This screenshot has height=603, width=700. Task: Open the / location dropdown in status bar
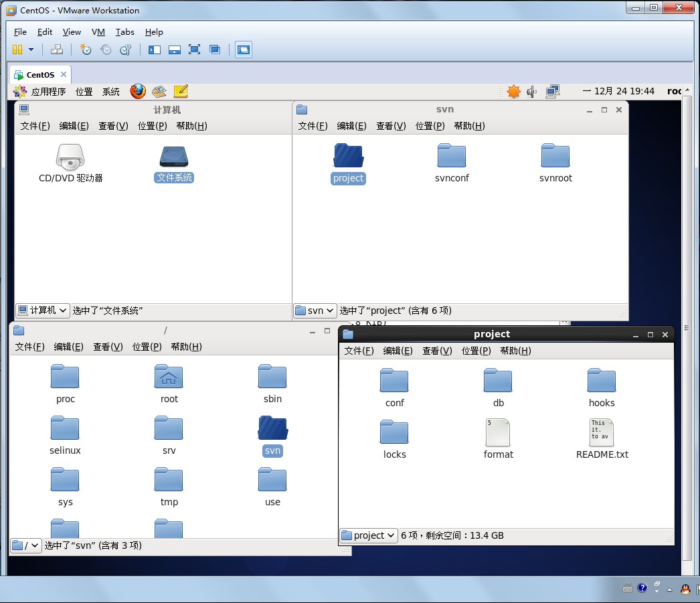click(x=26, y=545)
